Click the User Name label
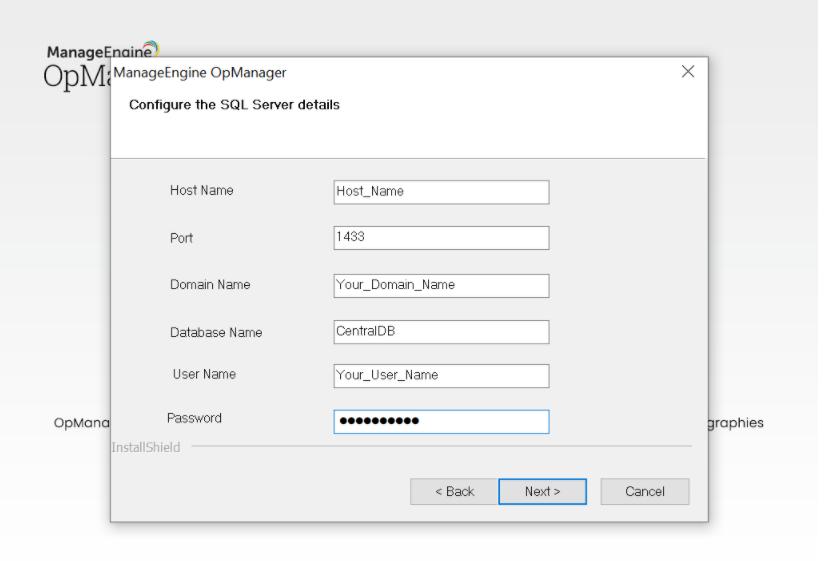The image size is (826, 561). click(204, 374)
